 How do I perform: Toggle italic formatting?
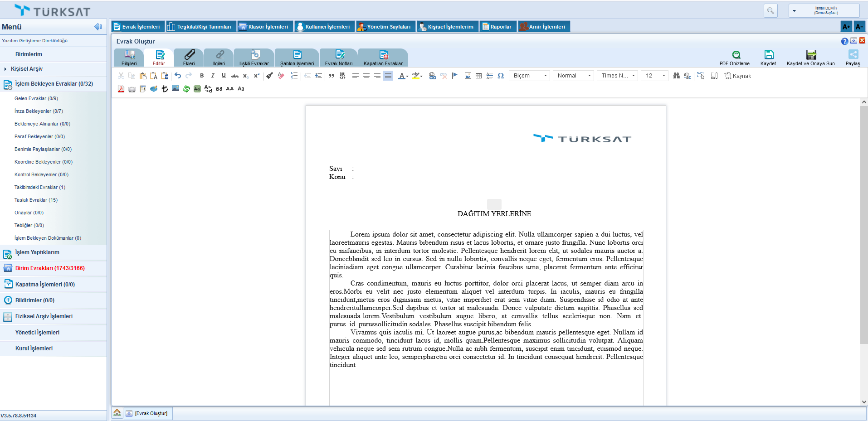click(213, 76)
